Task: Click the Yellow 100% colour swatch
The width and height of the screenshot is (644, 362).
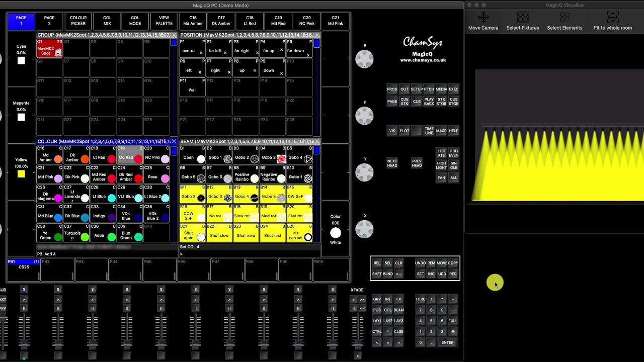Action: (x=21, y=174)
